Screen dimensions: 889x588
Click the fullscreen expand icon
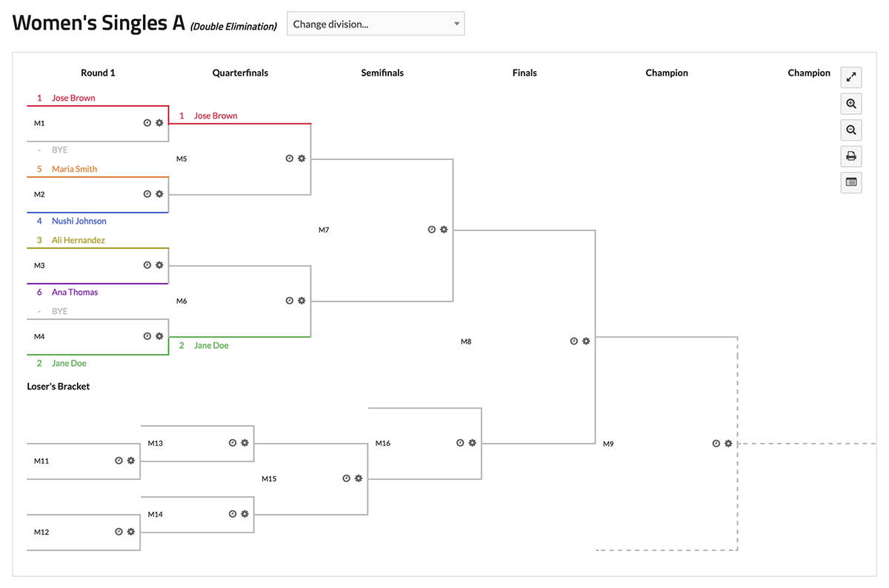click(851, 77)
